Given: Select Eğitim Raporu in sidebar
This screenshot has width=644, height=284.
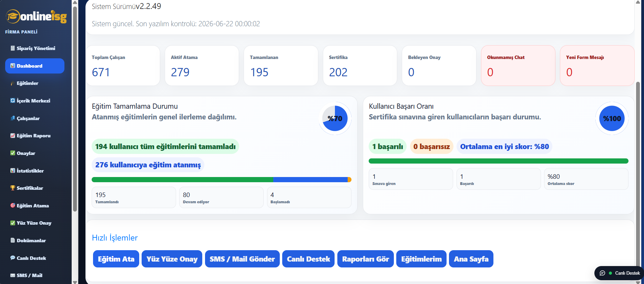Looking at the screenshot, I should [x=35, y=136].
